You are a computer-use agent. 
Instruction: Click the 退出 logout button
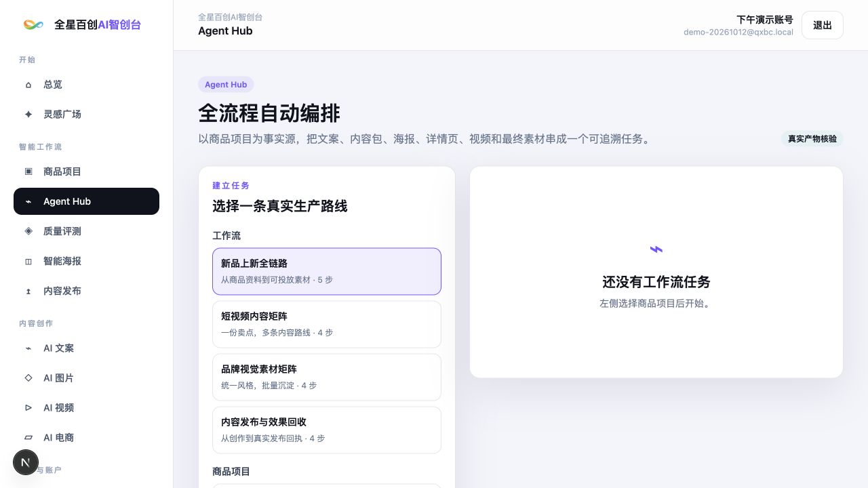pos(822,25)
